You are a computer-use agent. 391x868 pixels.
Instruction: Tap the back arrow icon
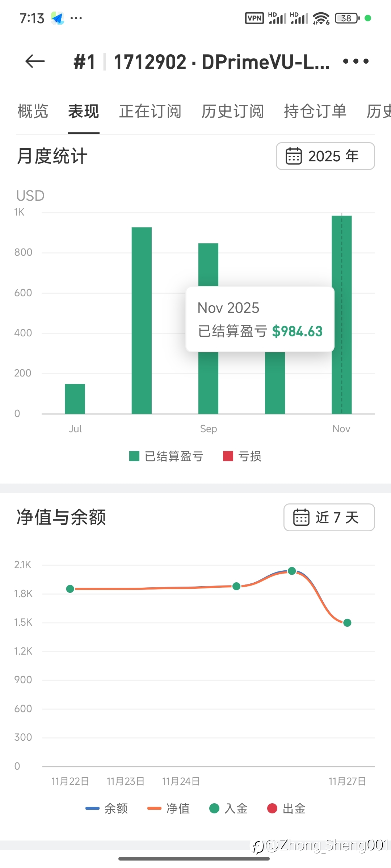[x=35, y=61]
